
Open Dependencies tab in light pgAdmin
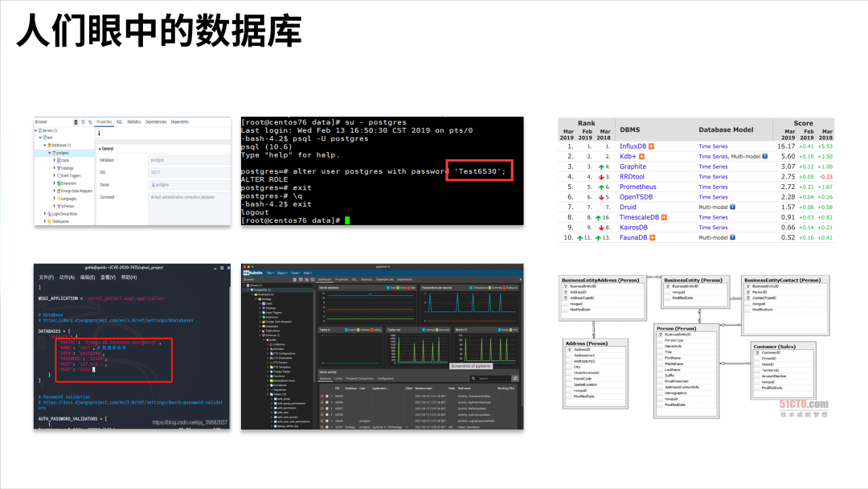click(x=156, y=121)
